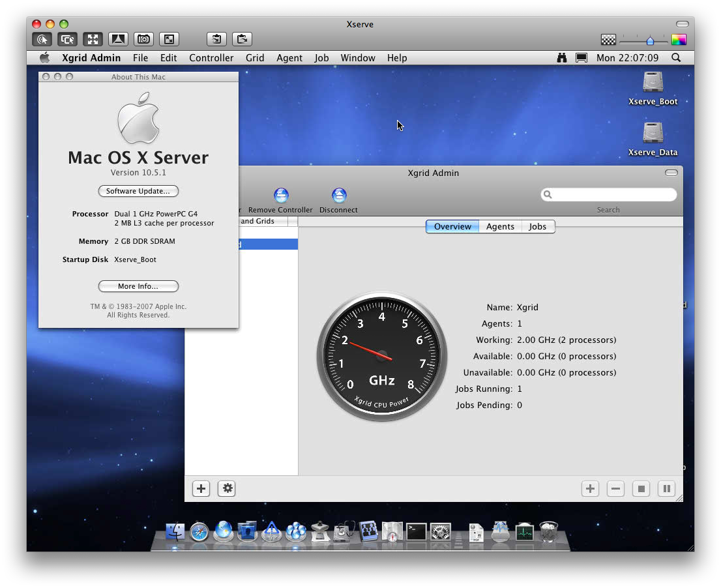This screenshot has height=588, width=721.
Task: Open Disk Utility stethoscope icon in Dock
Action: [x=344, y=532]
